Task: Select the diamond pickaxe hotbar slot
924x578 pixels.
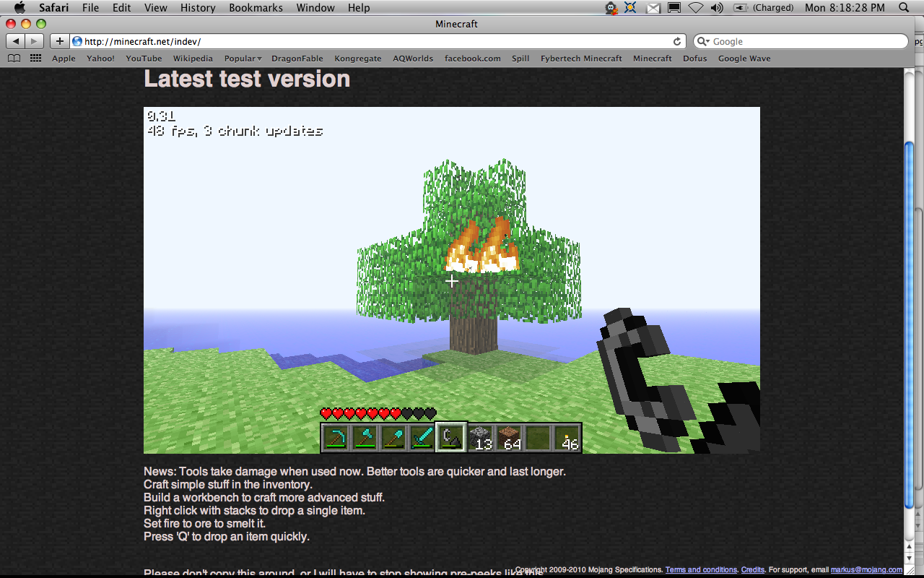Action: pyautogui.click(x=336, y=437)
